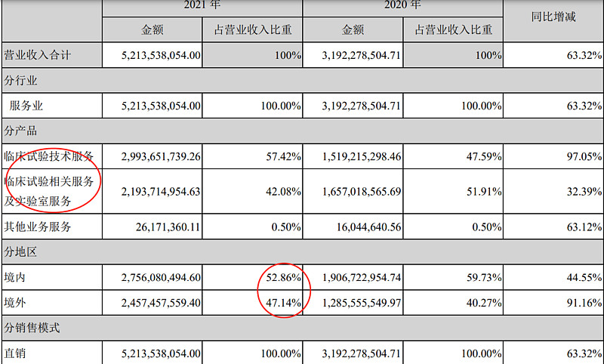This screenshot has width=604, height=364.
Task: Click 2021 share 100.00% in 服务业 row
Action: click(281, 106)
